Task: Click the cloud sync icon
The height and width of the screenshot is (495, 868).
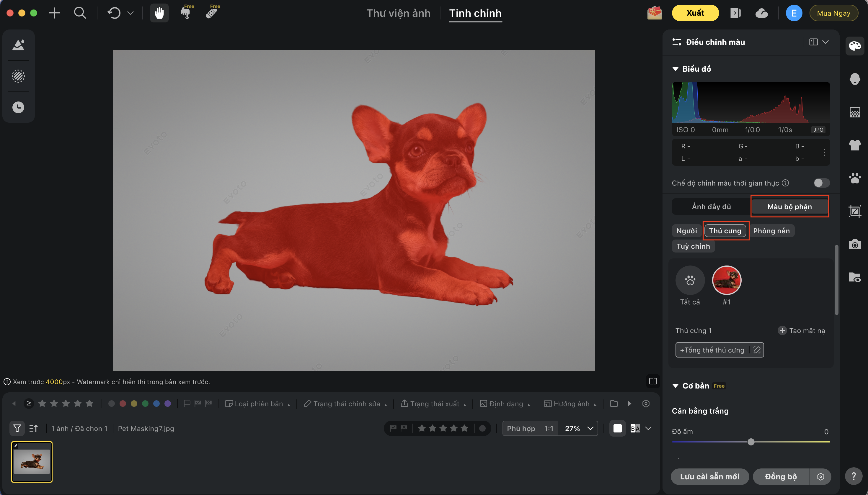Action: pos(761,13)
